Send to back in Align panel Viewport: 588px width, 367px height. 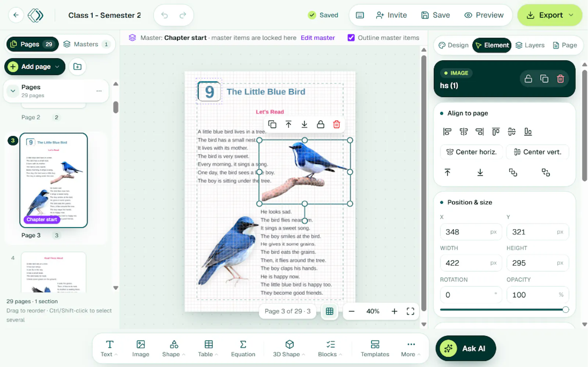coord(480,172)
